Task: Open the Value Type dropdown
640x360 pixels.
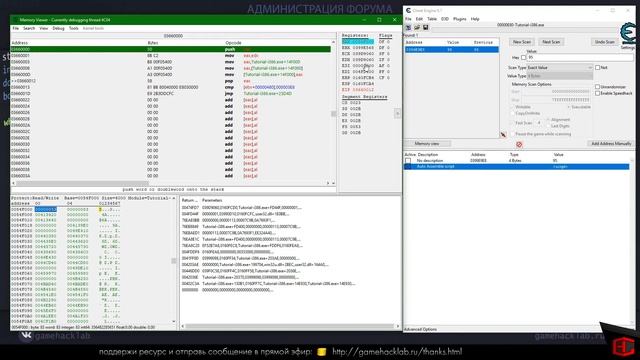Action: tap(560, 76)
